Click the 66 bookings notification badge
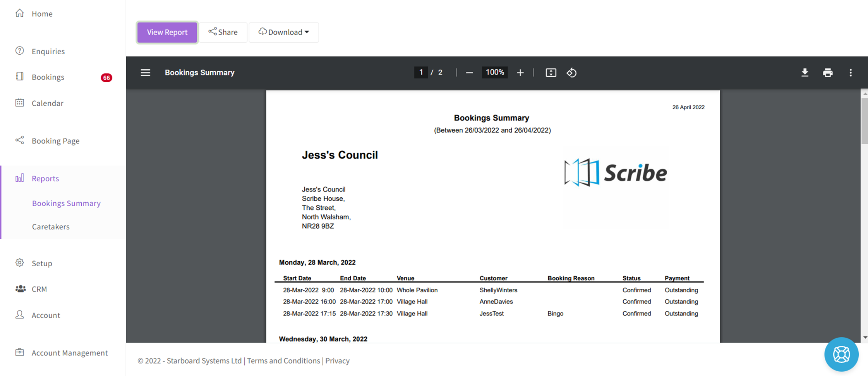This screenshot has height=376, width=868. pyautogui.click(x=106, y=78)
